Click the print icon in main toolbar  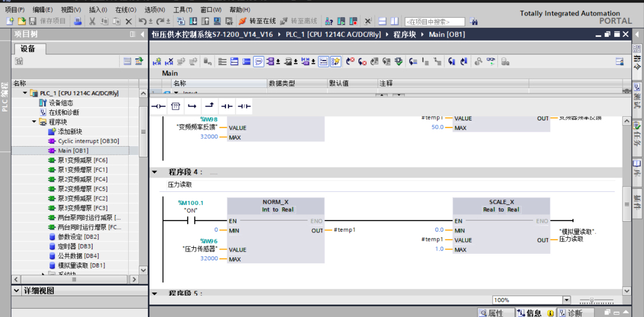(78, 21)
